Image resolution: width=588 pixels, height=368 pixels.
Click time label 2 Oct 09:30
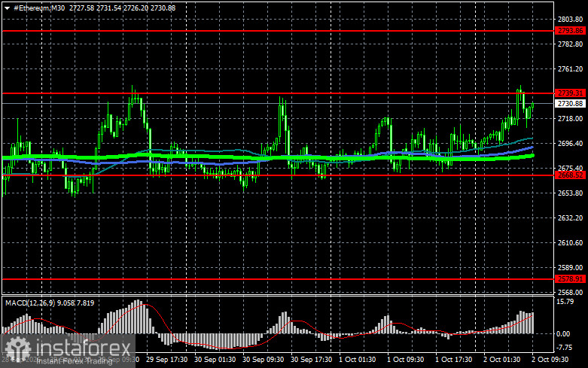tap(550, 360)
